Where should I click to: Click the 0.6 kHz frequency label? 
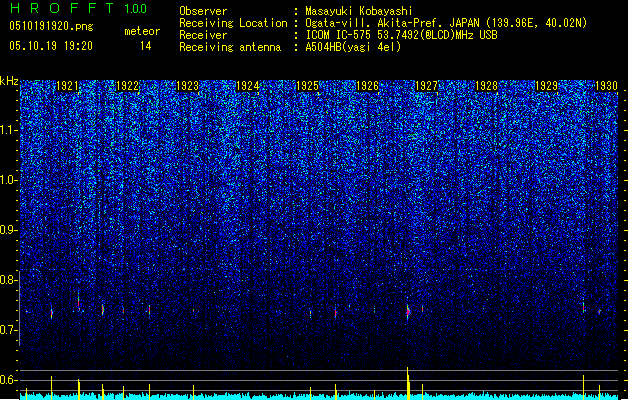pyautogui.click(x=9, y=380)
